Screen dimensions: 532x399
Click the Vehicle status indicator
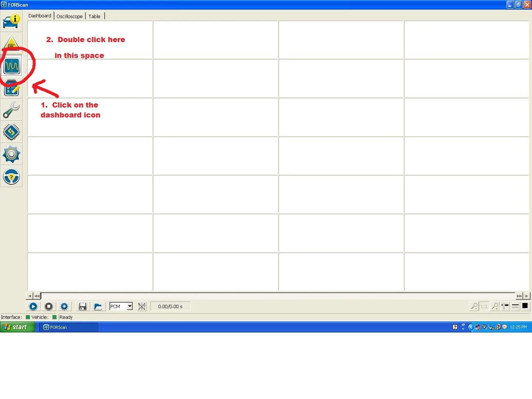pyautogui.click(x=54, y=317)
